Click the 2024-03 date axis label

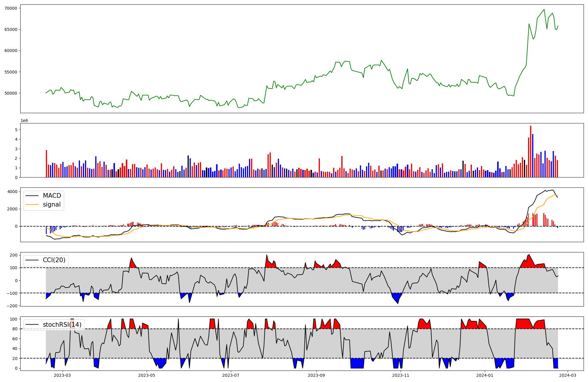pyautogui.click(x=567, y=375)
